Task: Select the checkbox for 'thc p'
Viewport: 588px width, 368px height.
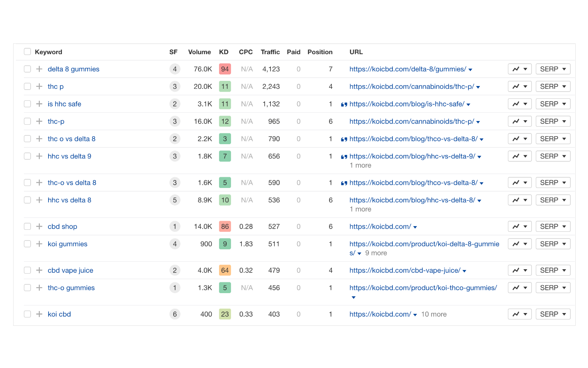Action: click(27, 86)
